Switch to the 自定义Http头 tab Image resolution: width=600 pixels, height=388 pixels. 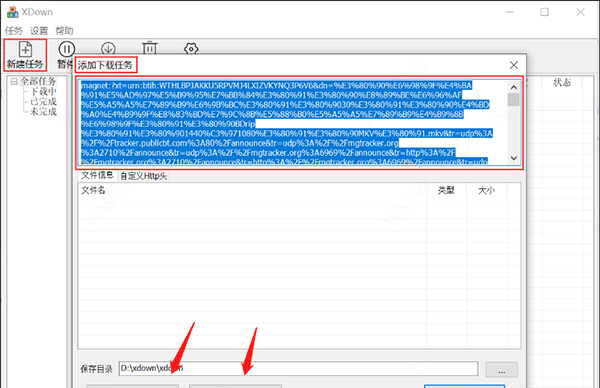[143, 176]
